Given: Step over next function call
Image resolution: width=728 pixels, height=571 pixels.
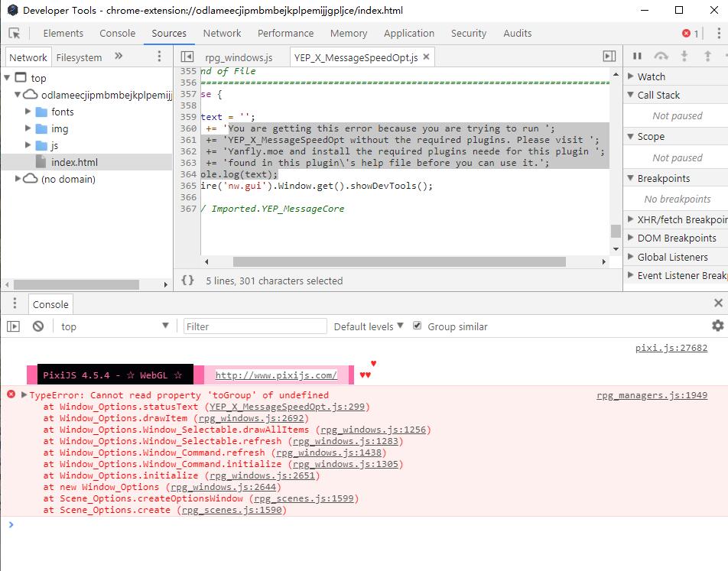Looking at the screenshot, I should pos(661,56).
